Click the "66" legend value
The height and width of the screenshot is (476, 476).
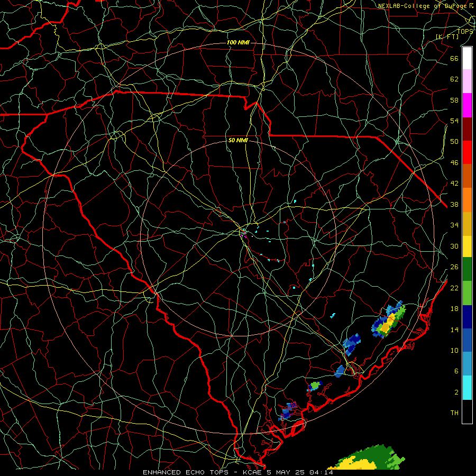pos(454,58)
